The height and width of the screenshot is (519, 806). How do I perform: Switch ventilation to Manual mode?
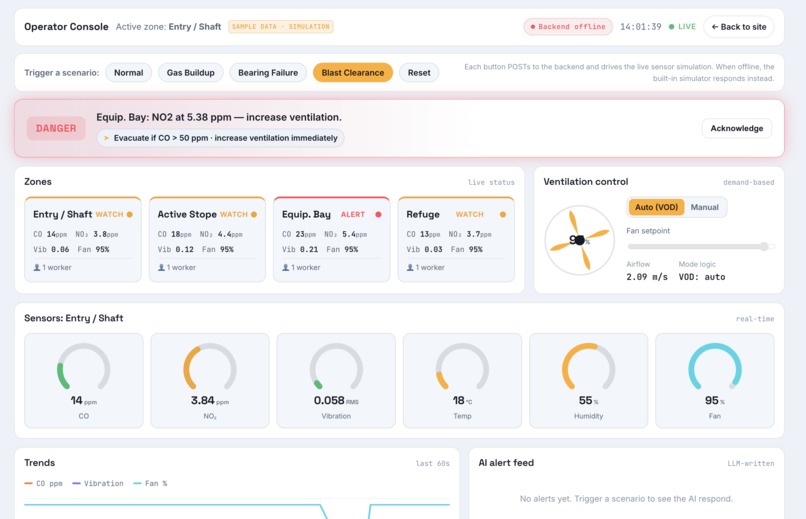pos(704,207)
